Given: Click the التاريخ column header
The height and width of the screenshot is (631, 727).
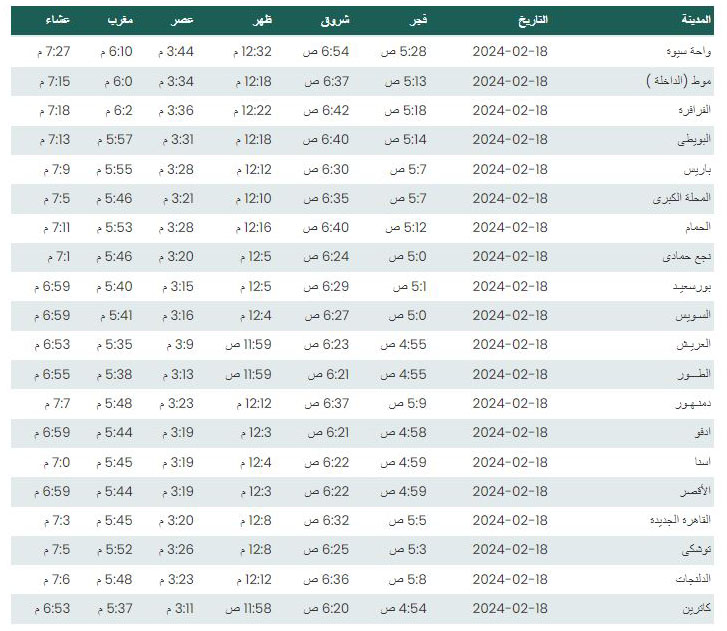Looking at the screenshot, I should pos(533,20).
